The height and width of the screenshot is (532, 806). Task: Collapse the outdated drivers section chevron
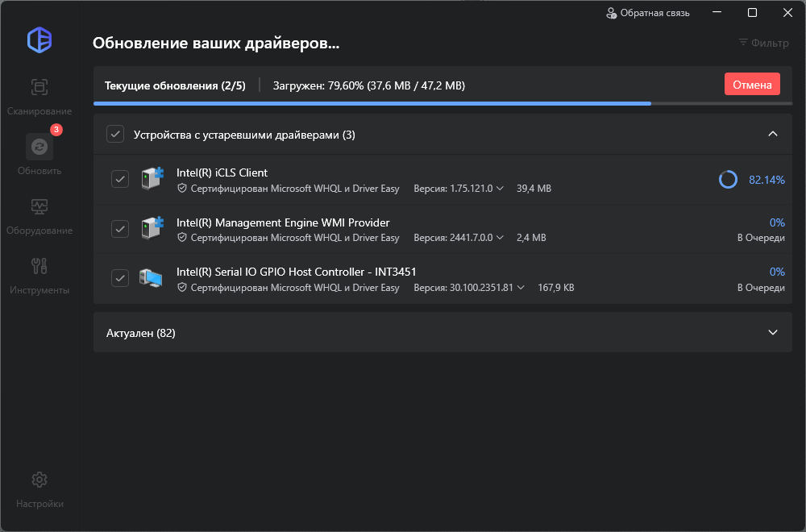pyautogui.click(x=773, y=134)
